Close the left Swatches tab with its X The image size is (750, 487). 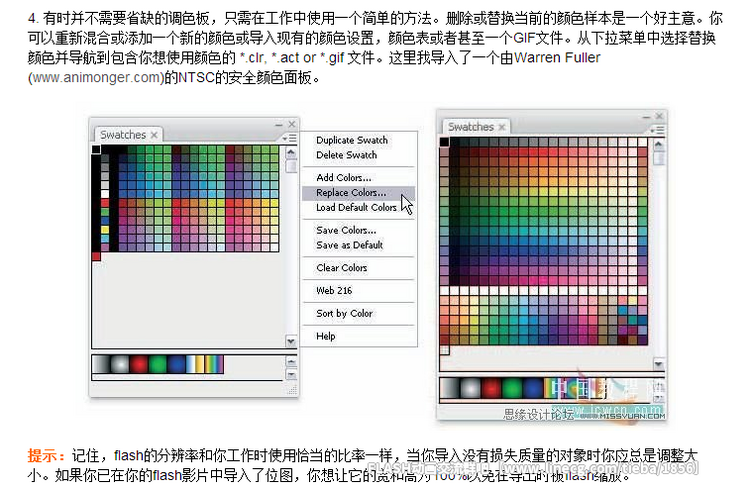pyautogui.click(x=154, y=135)
